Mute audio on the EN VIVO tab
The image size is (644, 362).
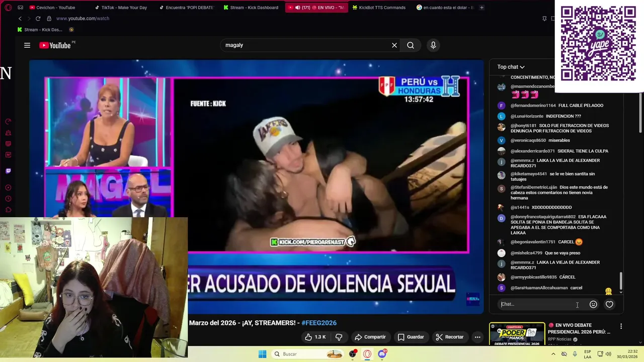pos(297,8)
